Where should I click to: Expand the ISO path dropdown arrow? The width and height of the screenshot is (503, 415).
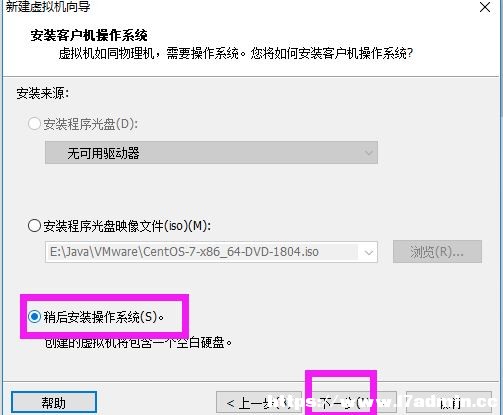coord(368,252)
